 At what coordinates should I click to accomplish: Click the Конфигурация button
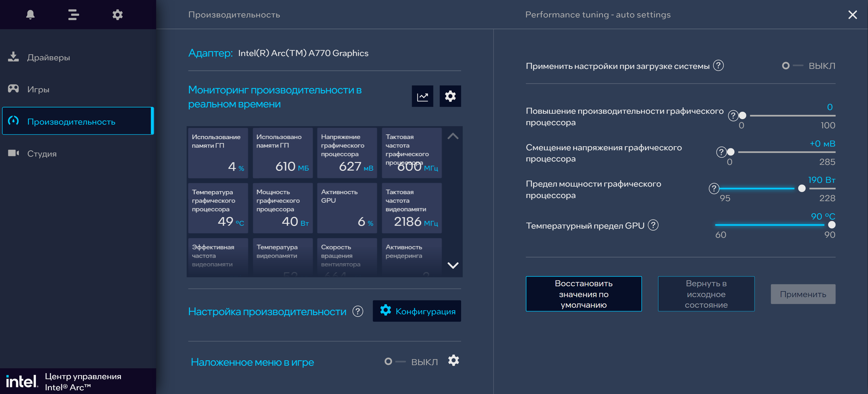tap(417, 311)
